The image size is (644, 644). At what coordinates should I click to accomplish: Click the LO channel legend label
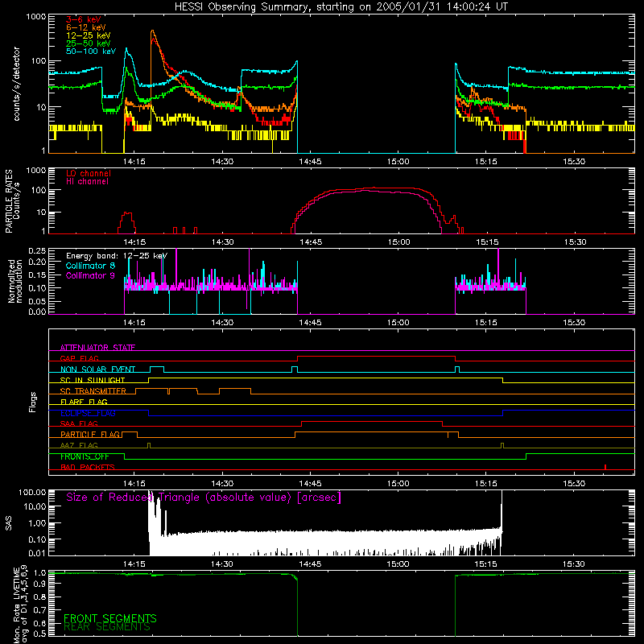(89, 173)
